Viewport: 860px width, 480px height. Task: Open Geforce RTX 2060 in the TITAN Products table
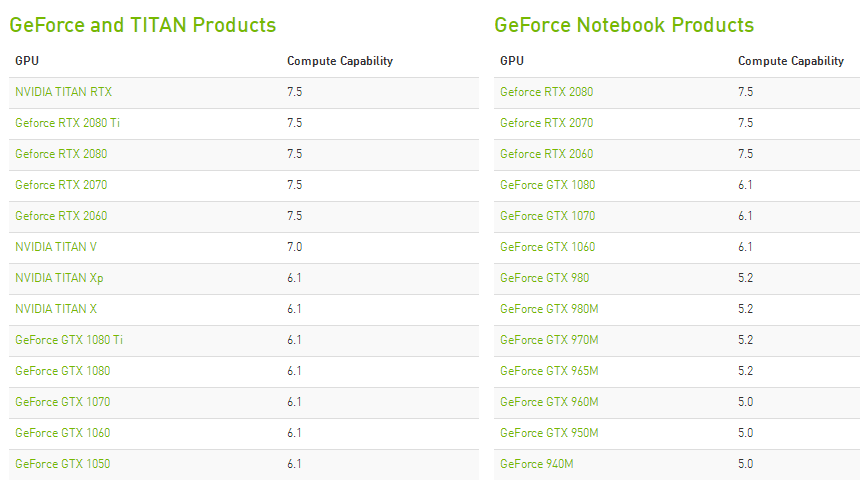click(61, 216)
